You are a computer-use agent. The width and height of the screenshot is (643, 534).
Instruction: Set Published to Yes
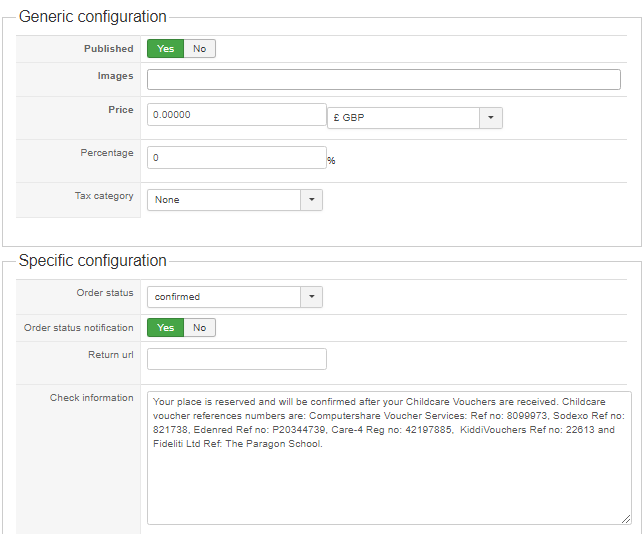click(165, 49)
